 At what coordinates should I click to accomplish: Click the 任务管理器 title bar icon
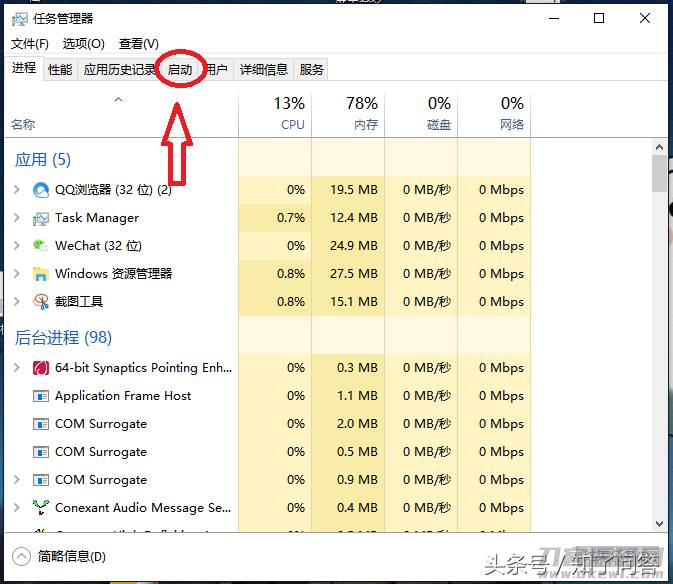(20, 19)
